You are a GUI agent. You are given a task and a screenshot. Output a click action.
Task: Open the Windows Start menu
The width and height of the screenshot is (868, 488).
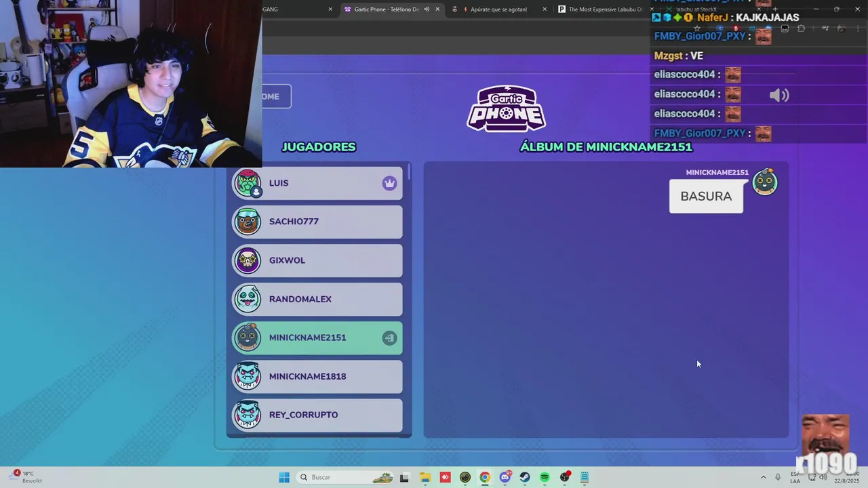pos(284,477)
